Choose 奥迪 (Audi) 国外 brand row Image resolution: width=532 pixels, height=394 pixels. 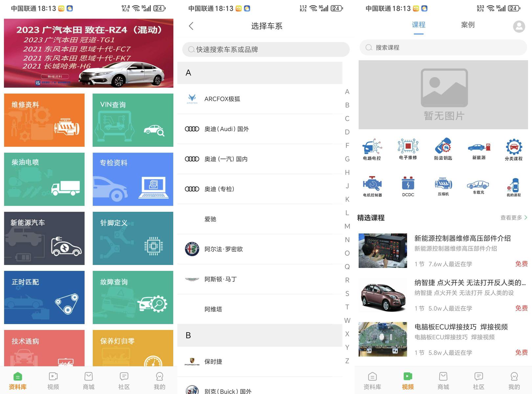pyautogui.click(x=260, y=129)
